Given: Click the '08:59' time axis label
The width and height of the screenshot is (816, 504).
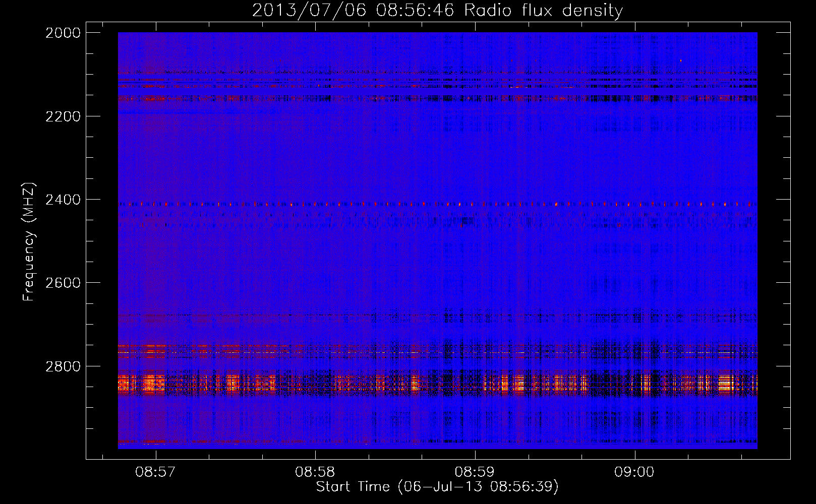Looking at the screenshot, I should 475,472.
